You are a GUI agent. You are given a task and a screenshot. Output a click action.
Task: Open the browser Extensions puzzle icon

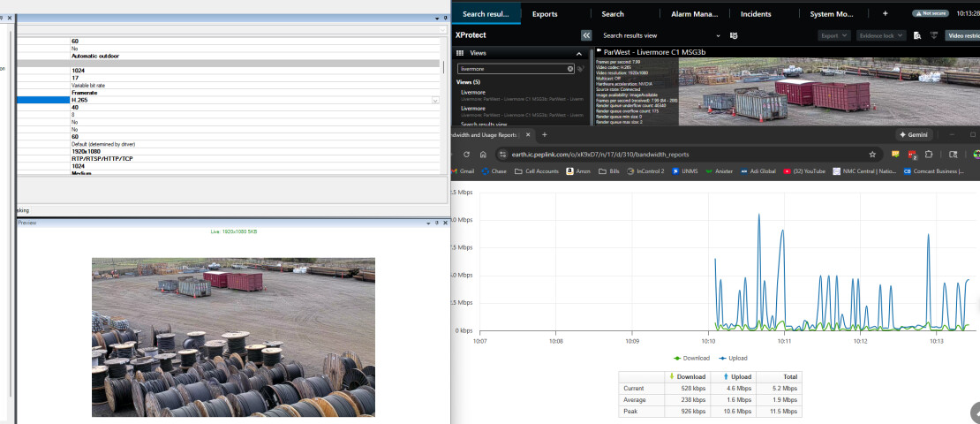coord(928,154)
